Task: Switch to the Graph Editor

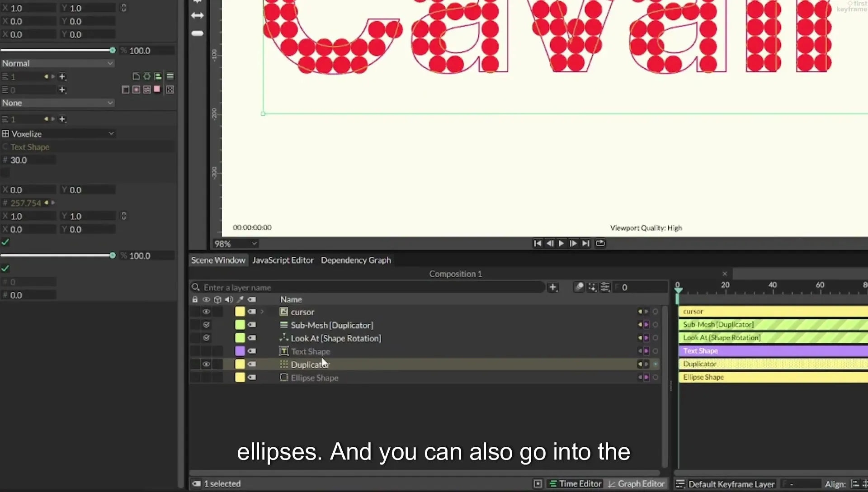Action: (637, 484)
